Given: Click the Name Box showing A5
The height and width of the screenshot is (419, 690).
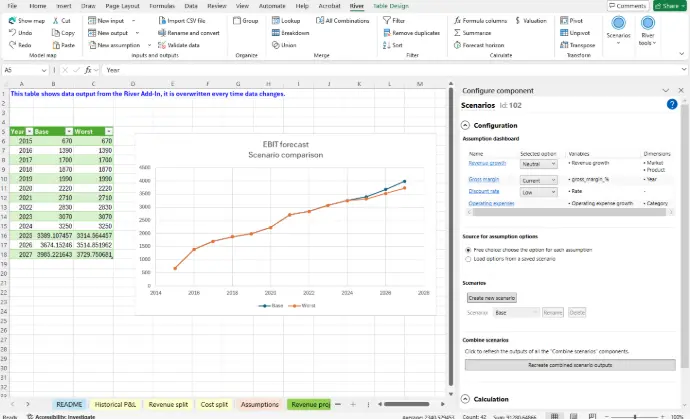Looking at the screenshot, I should [25, 70].
